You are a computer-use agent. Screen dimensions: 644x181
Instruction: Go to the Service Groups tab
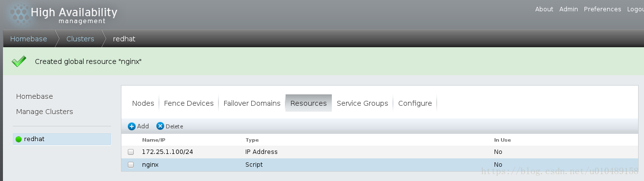pos(362,103)
